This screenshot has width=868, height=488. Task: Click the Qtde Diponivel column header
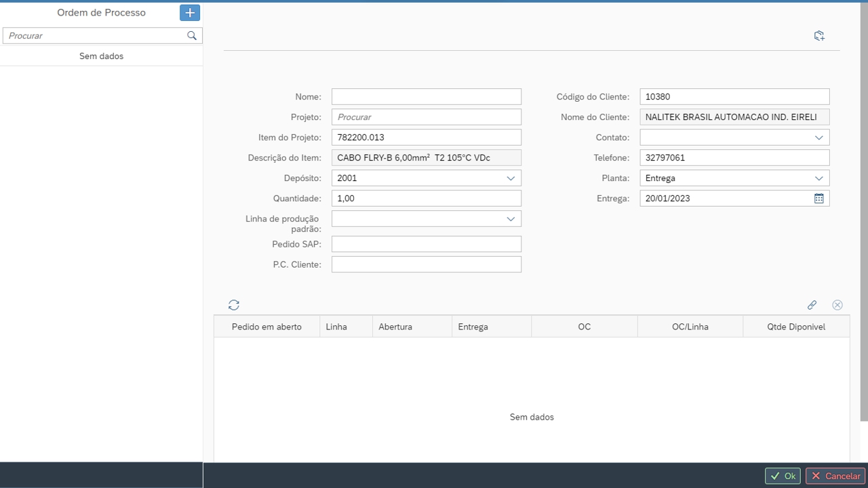click(796, 327)
